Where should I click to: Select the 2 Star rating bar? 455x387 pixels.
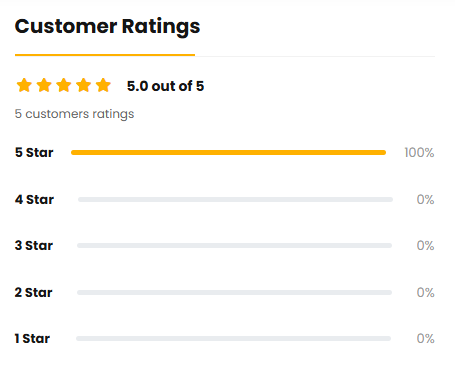click(234, 292)
